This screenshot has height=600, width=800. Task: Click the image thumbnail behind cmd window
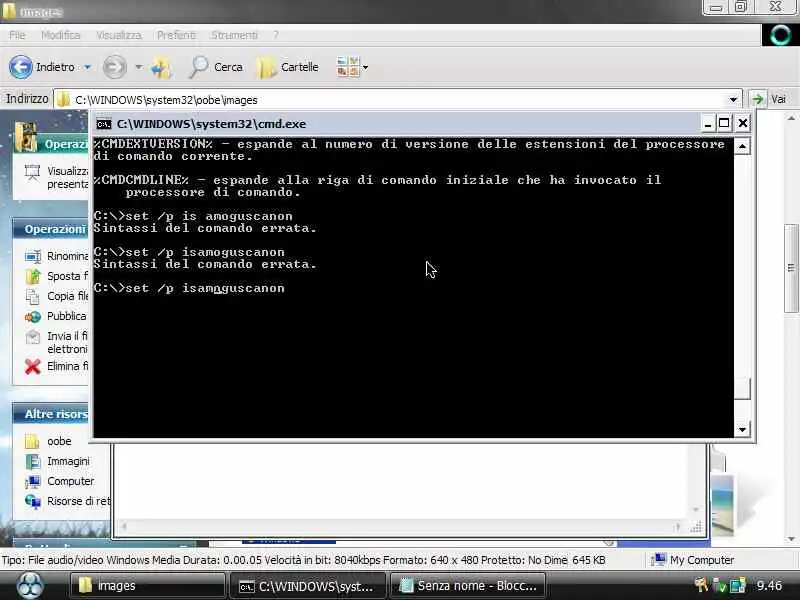[721, 503]
